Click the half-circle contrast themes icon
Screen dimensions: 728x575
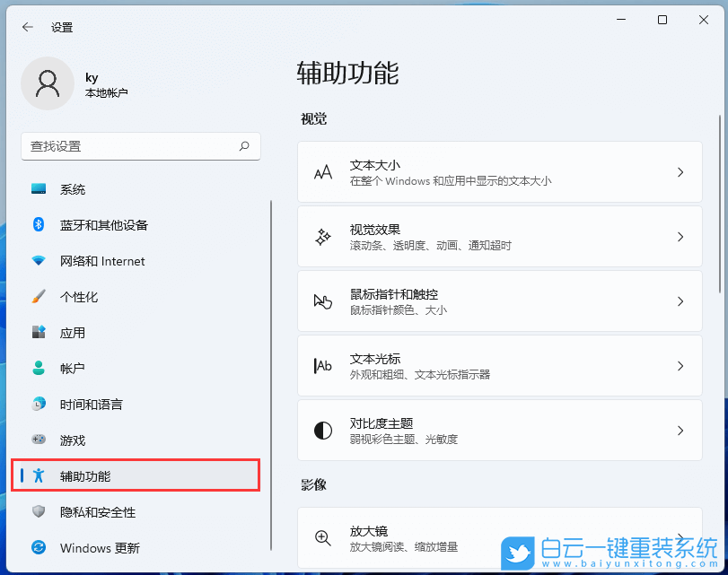pyautogui.click(x=322, y=429)
